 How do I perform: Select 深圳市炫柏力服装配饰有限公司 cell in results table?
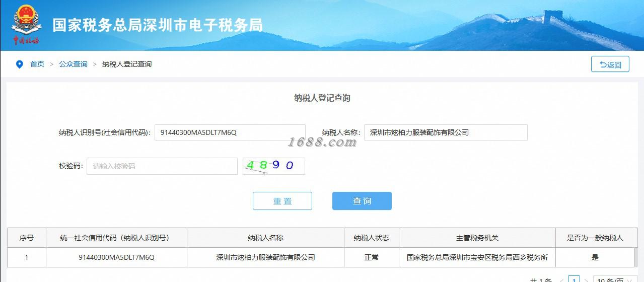(x=265, y=257)
